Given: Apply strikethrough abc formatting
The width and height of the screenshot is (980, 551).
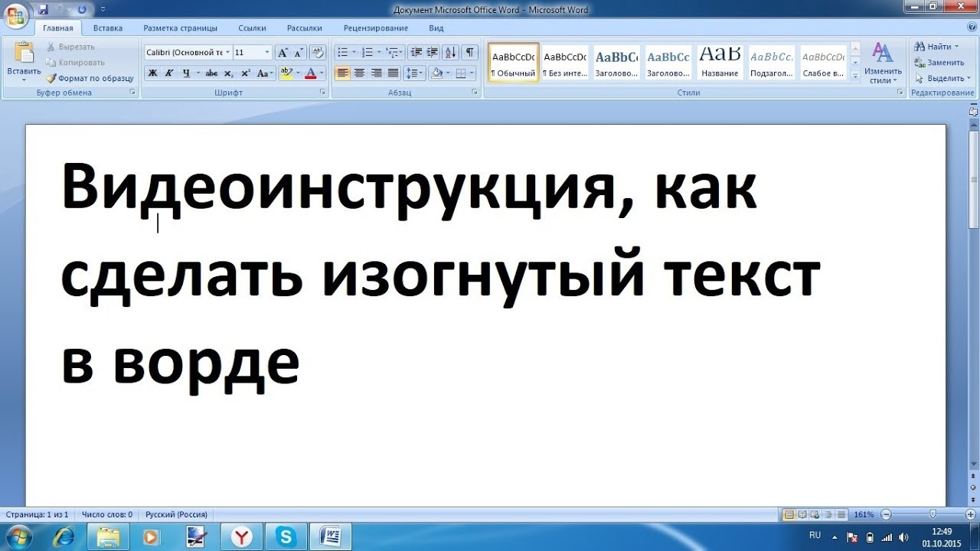Looking at the screenshot, I should pos(211,73).
